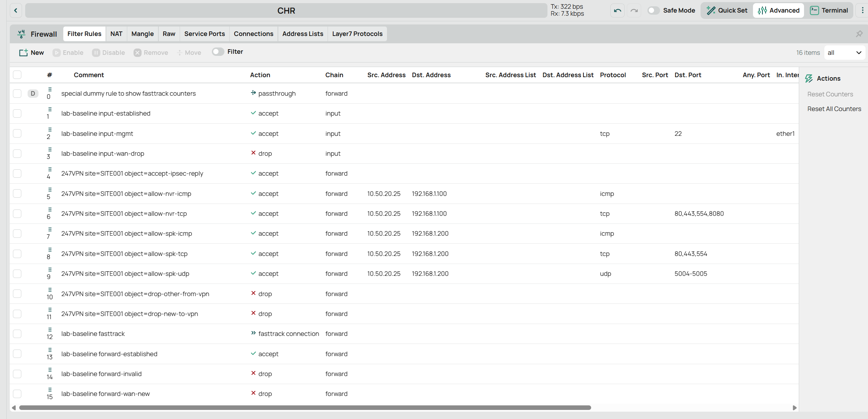Open the three-dot more options menu
The width and height of the screenshot is (868, 419).
click(862, 10)
